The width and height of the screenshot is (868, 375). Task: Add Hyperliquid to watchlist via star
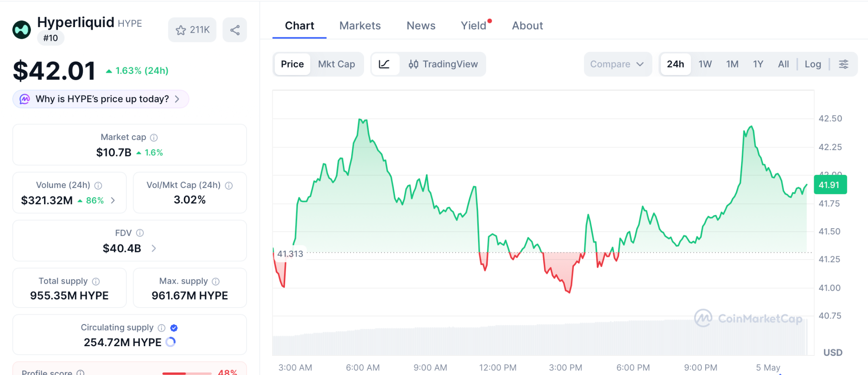coord(192,30)
